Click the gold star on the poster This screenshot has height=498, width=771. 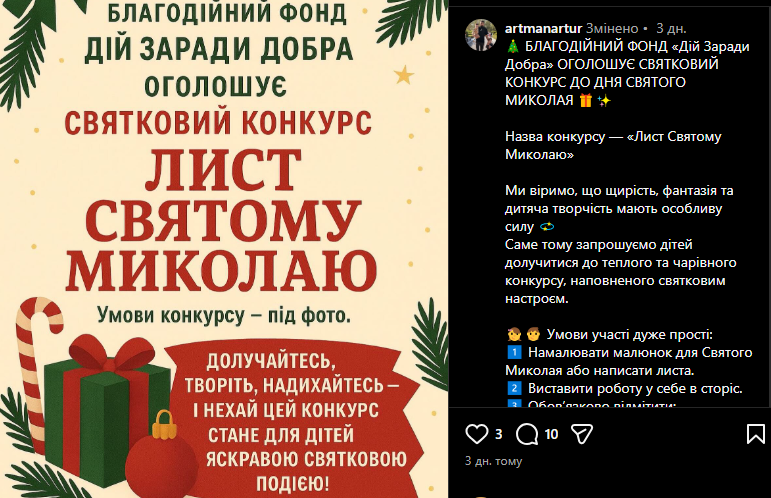(x=404, y=75)
